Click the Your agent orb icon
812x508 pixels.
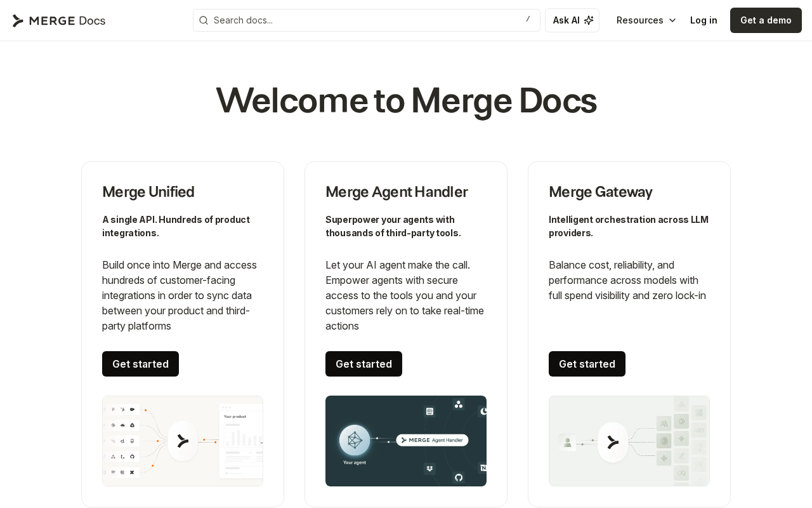355,440
